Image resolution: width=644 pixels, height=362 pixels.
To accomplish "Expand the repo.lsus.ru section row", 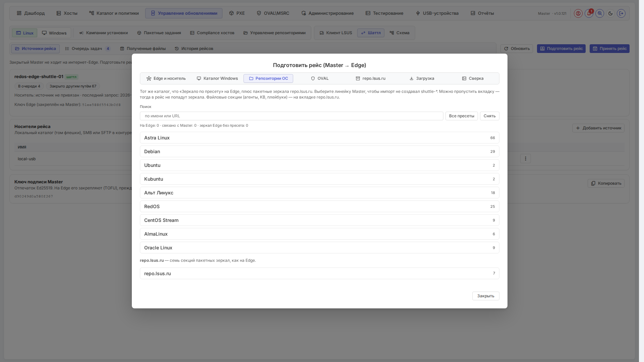I will click(x=319, y=274).
